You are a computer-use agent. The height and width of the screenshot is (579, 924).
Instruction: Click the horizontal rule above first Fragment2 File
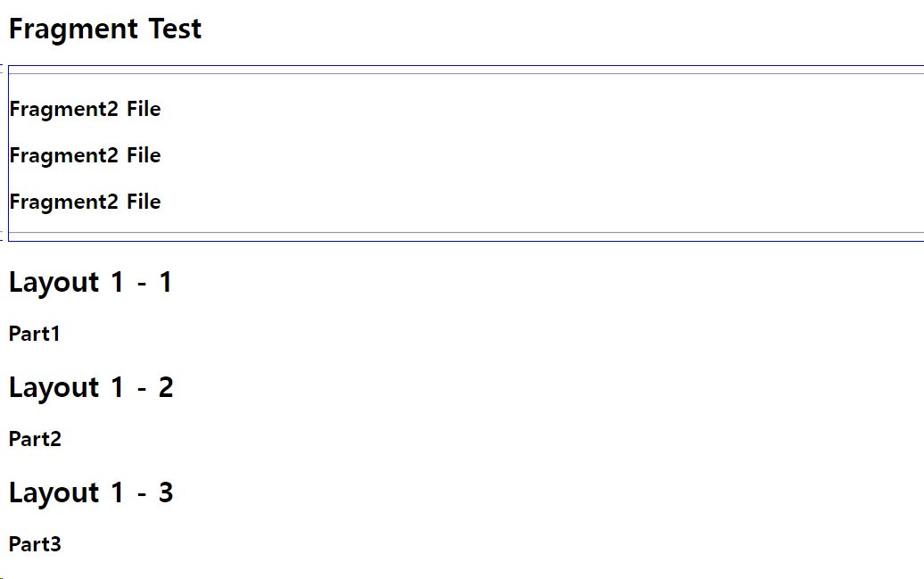click(x=466, y=74)
